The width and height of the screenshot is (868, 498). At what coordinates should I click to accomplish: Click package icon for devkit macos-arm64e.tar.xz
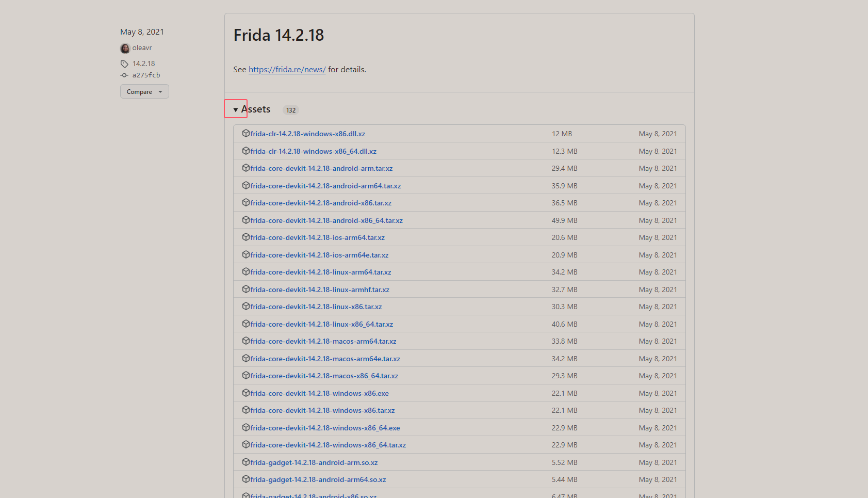(246, 358)
